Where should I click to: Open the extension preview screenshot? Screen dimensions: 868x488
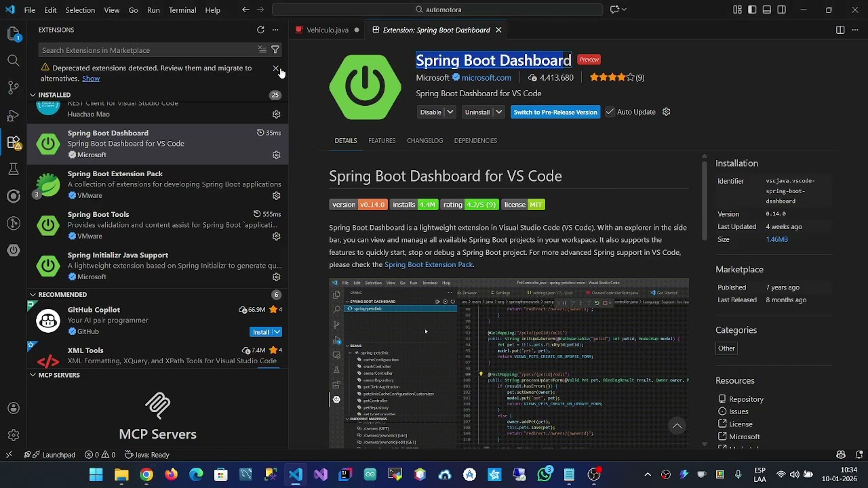coord(509,363)
